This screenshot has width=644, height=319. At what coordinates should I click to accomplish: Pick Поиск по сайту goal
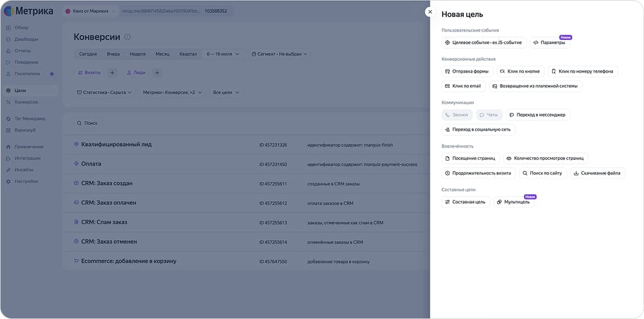pyautogui.click(x=543, y=173)
